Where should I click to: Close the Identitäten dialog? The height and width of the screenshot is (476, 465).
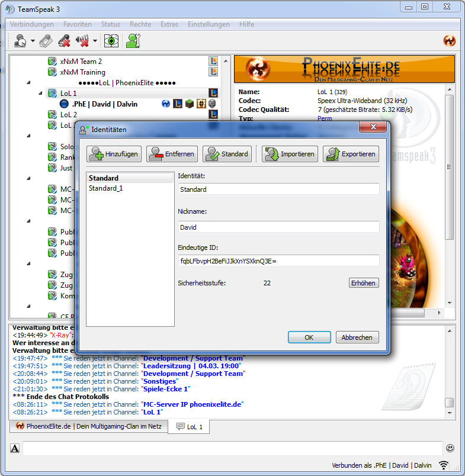(373, 127)
